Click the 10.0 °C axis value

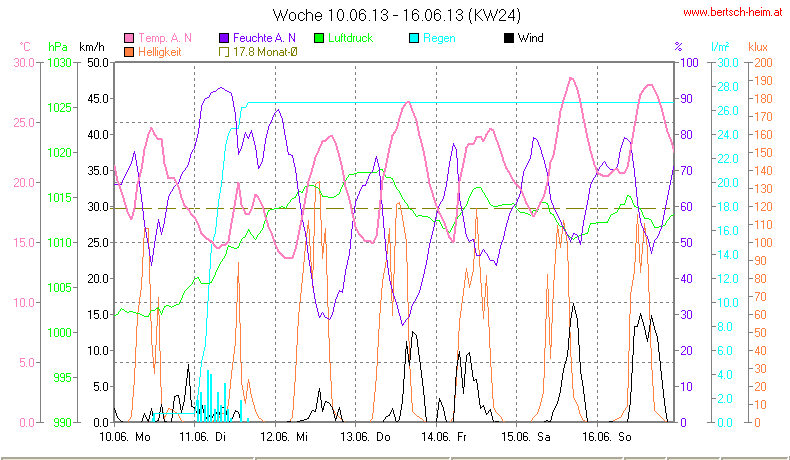pyautogui.click(x=24, y=303)
